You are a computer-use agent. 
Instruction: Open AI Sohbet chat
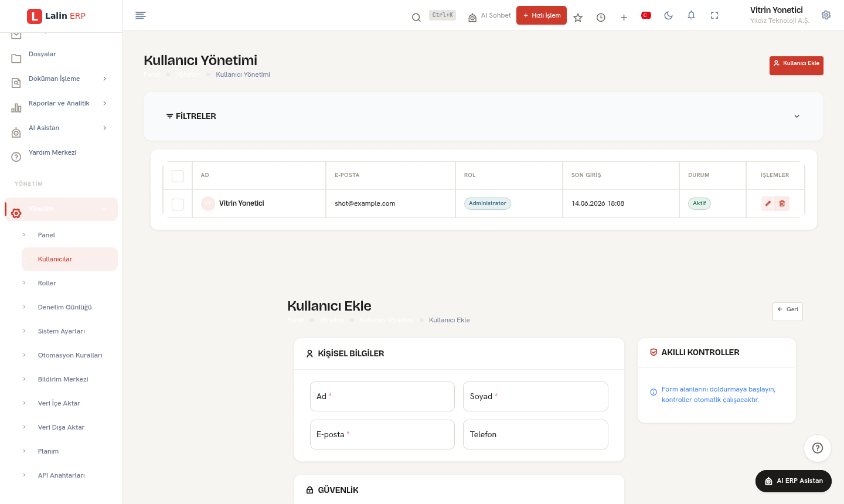click(x=489, y=16)
